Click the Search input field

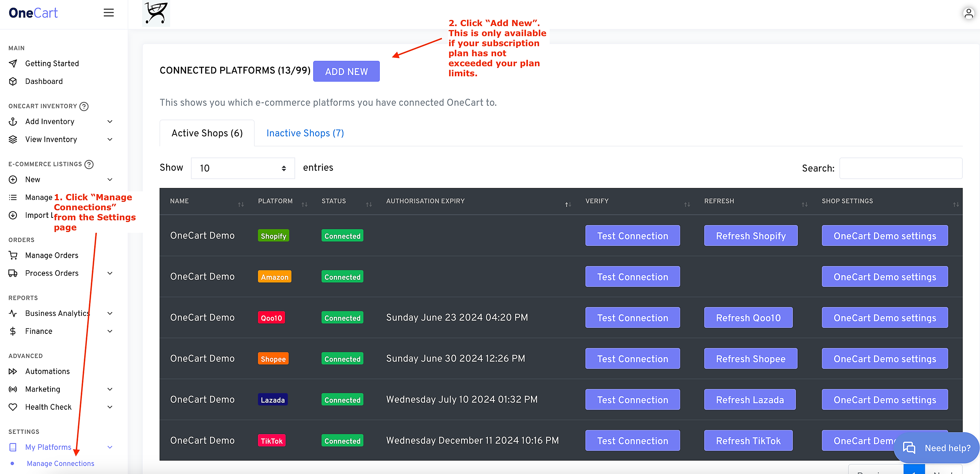click(900, 168)
